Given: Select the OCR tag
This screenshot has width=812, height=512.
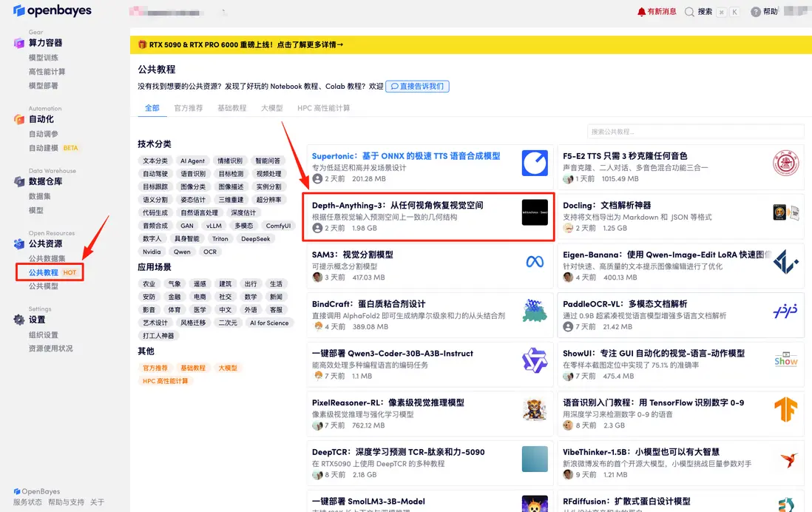Looking at the screenshot, I should [210, 252].
